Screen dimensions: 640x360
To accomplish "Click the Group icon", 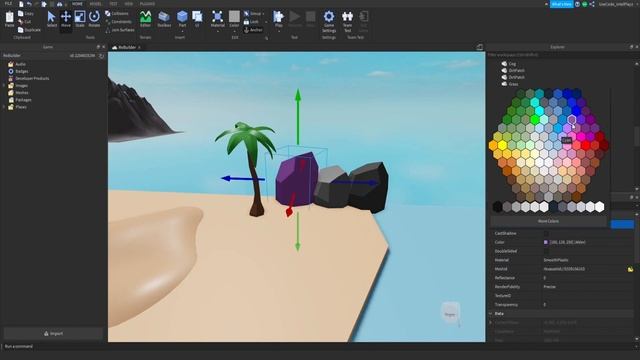I will 247,13.
